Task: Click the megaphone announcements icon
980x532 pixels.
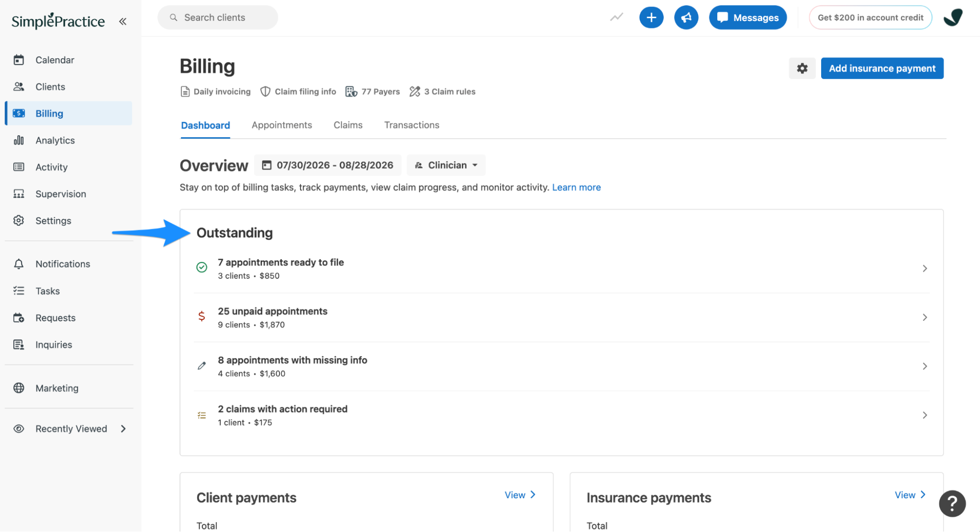Action: [686, 18]
